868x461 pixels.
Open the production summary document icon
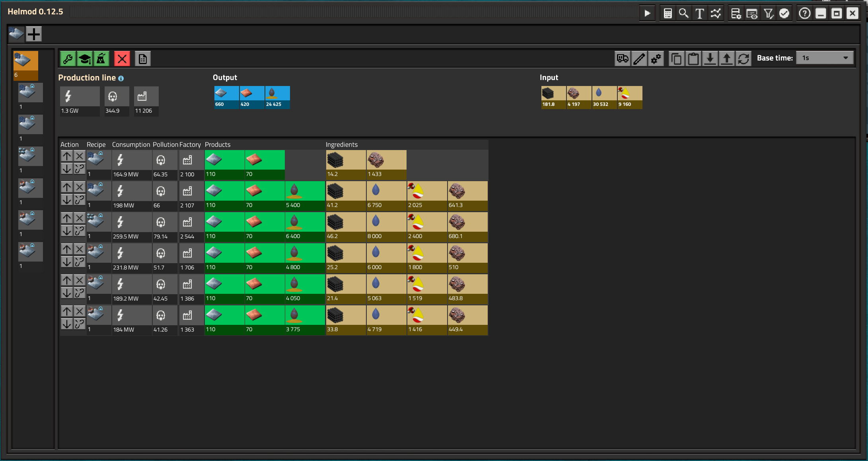[142, 59]
